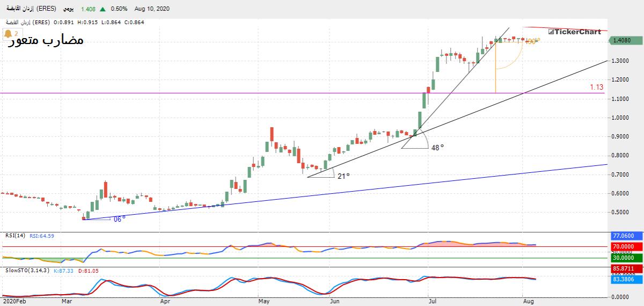
Task: Click the green 30.0000 RSI oversold level tag
Action: 625,258
